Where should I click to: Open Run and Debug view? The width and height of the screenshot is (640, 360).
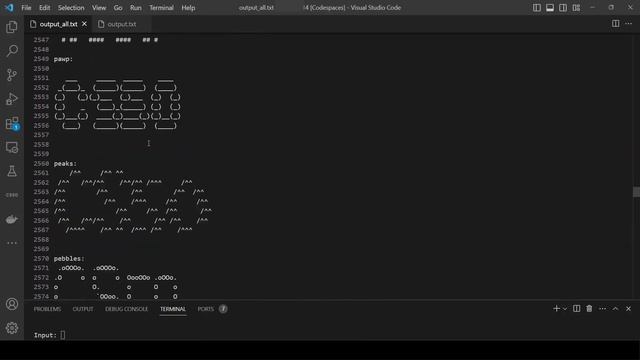[12, 99]
